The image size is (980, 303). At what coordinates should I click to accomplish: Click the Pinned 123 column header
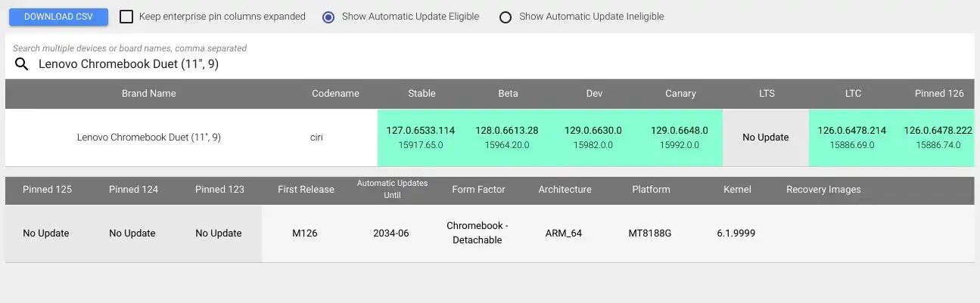point(219,190)
